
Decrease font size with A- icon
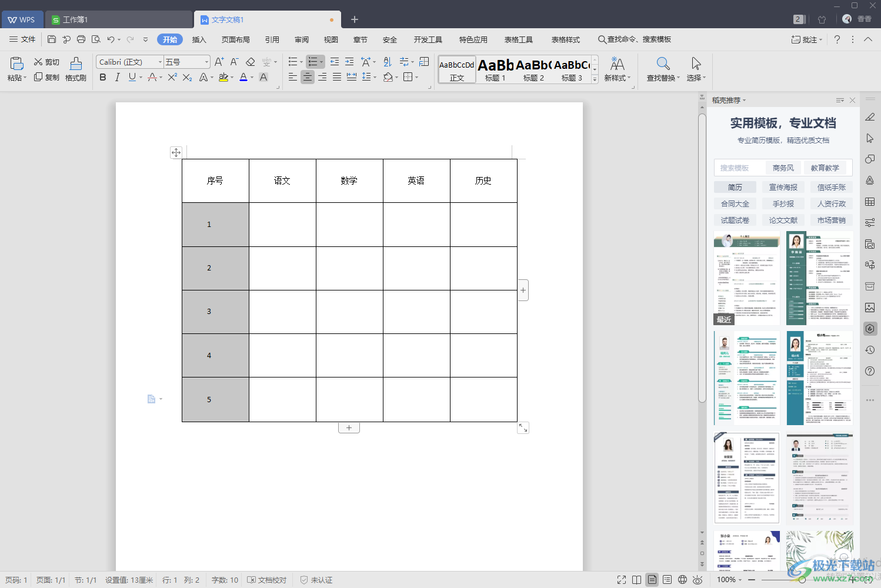(234, 62)
